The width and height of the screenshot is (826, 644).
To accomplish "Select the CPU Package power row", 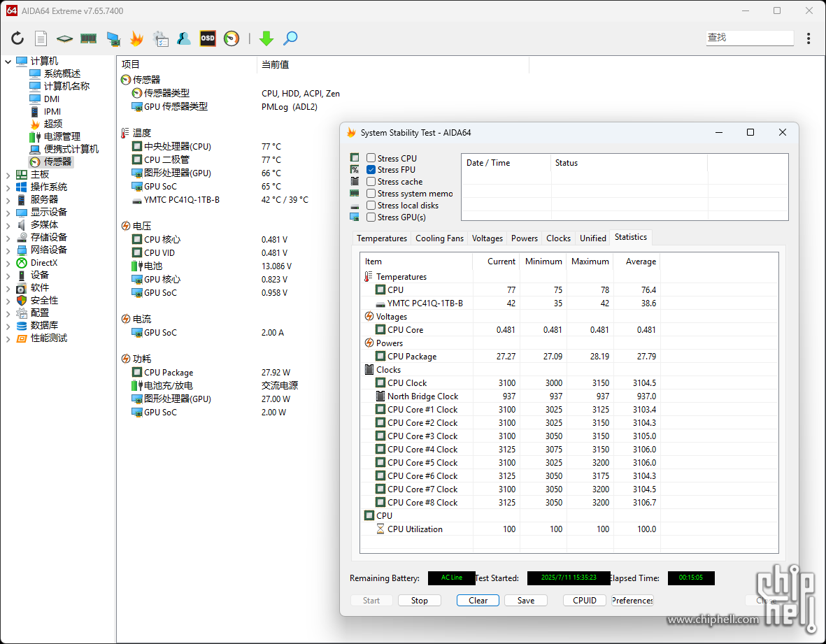I will (569, 357).
